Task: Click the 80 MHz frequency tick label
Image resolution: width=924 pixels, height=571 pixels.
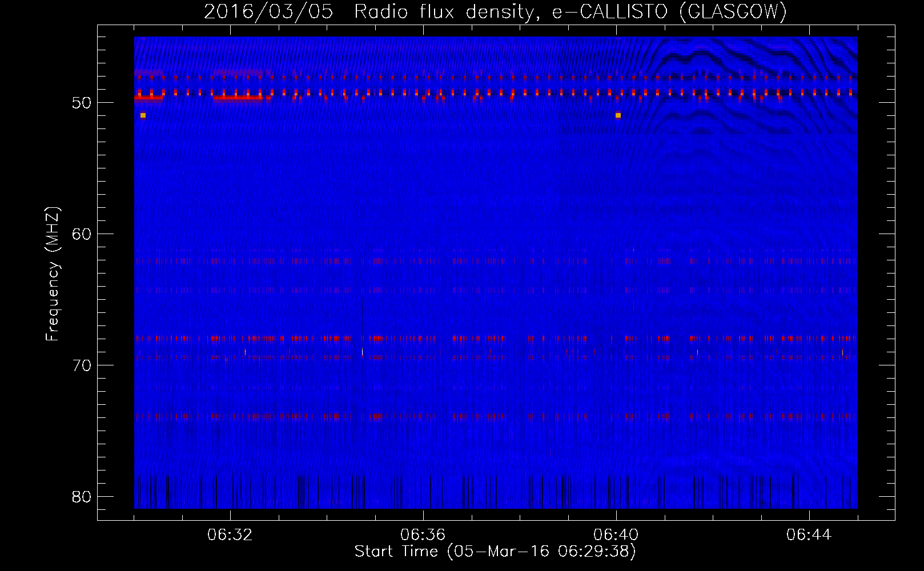Action: pyautogui.click(x=82, y=497)
